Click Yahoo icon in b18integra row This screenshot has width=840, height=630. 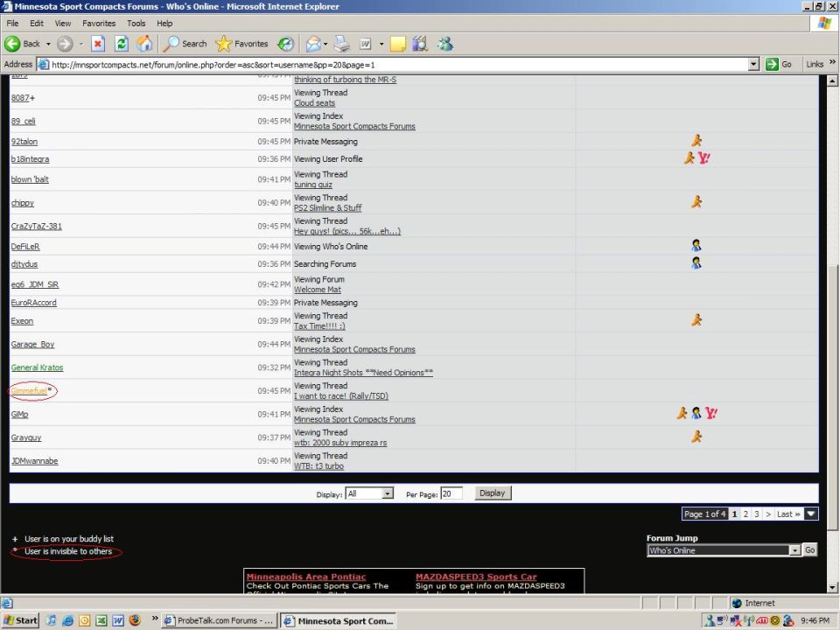coord(703,158)
